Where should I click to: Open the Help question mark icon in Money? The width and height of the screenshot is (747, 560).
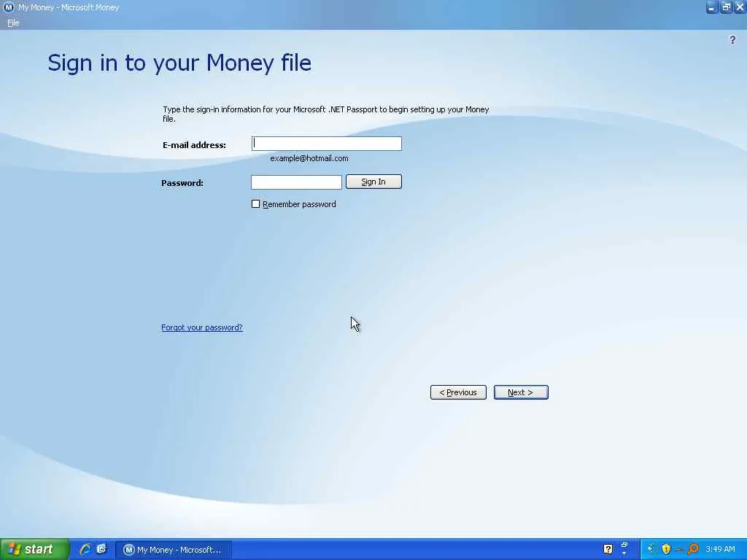(x=732, y=40)
